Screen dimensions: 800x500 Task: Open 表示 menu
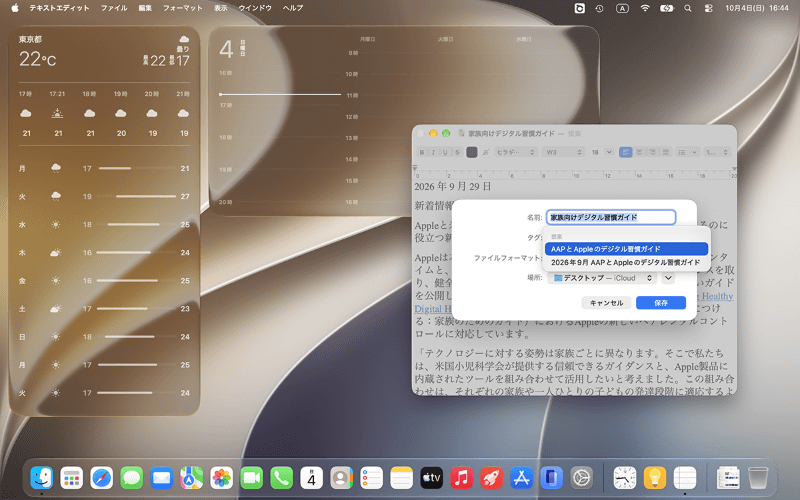[220, 8]
